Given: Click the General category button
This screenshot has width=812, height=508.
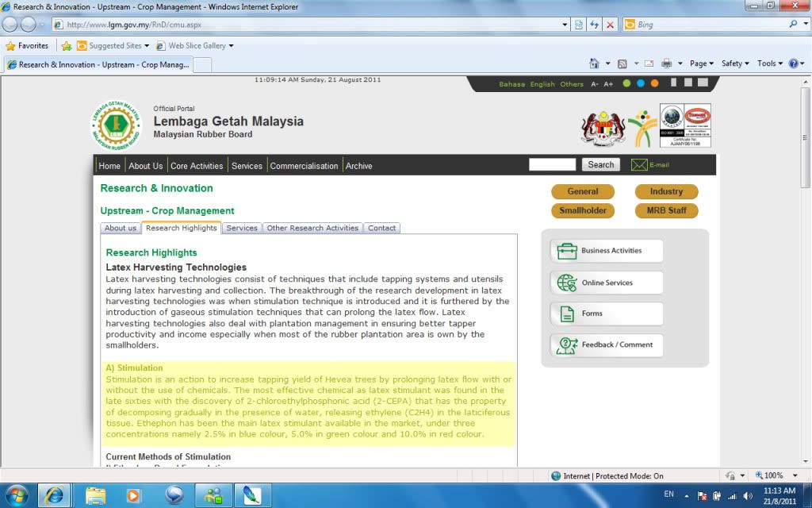Looking at the screenshot, I should 583,191.
